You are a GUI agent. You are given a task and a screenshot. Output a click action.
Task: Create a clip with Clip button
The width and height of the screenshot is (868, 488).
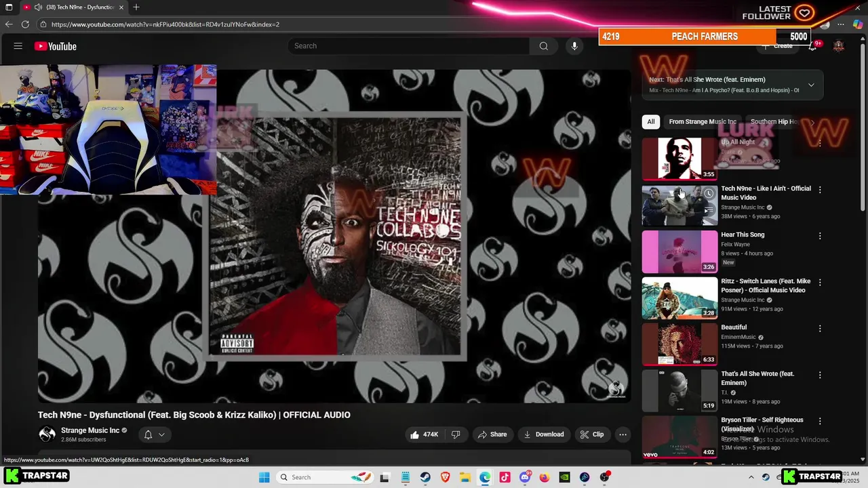[591, 434]
